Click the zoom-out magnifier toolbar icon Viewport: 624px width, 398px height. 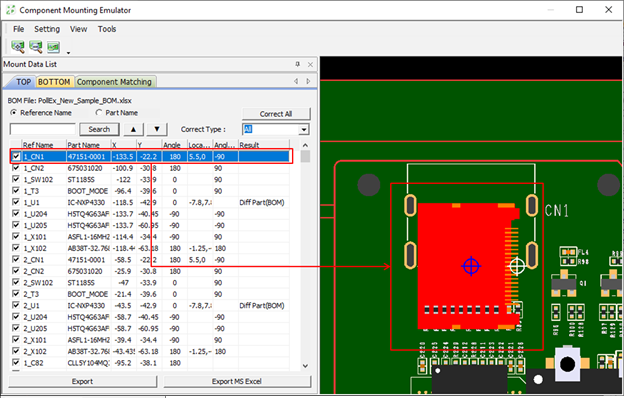coord(35,47)
